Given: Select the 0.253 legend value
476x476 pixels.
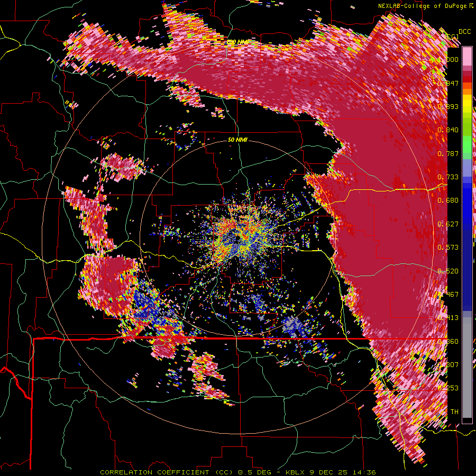Looking at the screenshot, I should [448, 388].
